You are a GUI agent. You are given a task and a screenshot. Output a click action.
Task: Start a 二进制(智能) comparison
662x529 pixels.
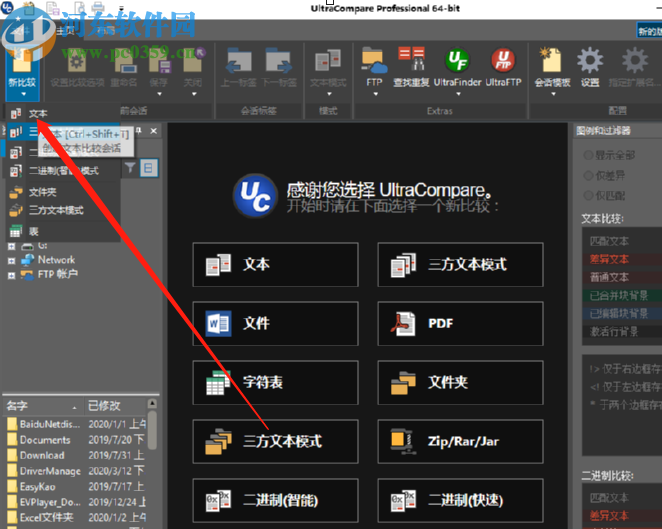tap(275, 501)
